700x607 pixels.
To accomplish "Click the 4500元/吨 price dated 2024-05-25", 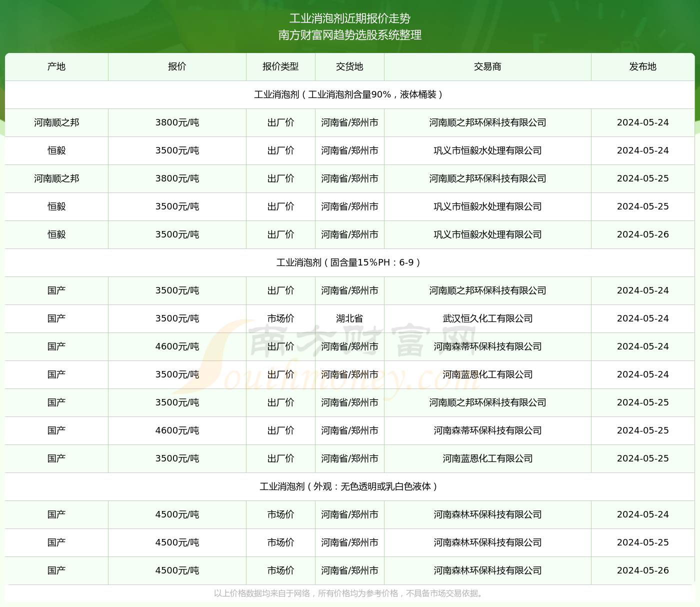I will 177,542.
